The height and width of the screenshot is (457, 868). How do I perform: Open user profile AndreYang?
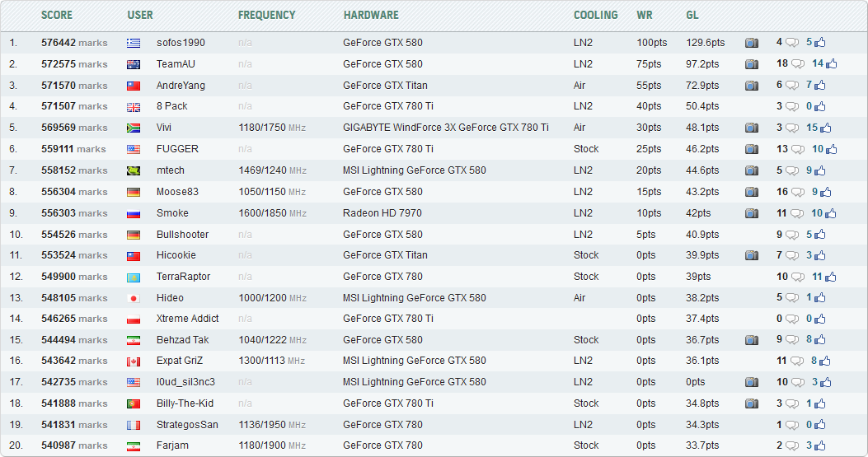[181, 85]
